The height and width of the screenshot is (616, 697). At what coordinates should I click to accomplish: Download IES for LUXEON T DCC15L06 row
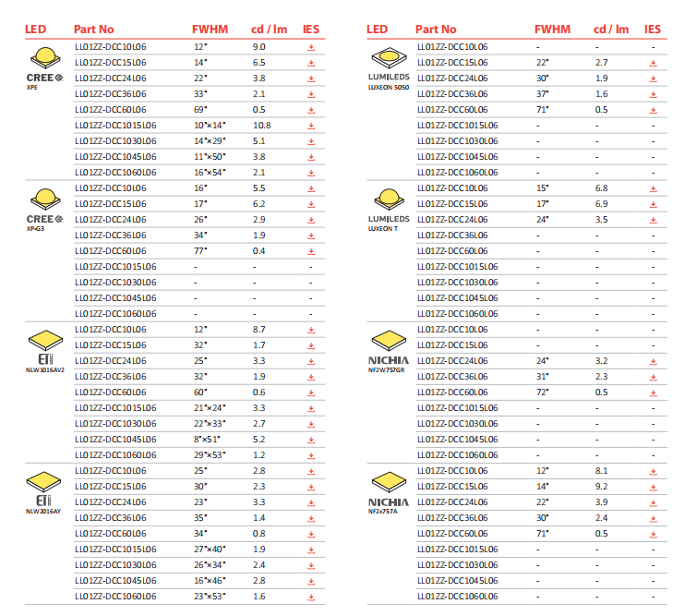(x=653, y=204)
